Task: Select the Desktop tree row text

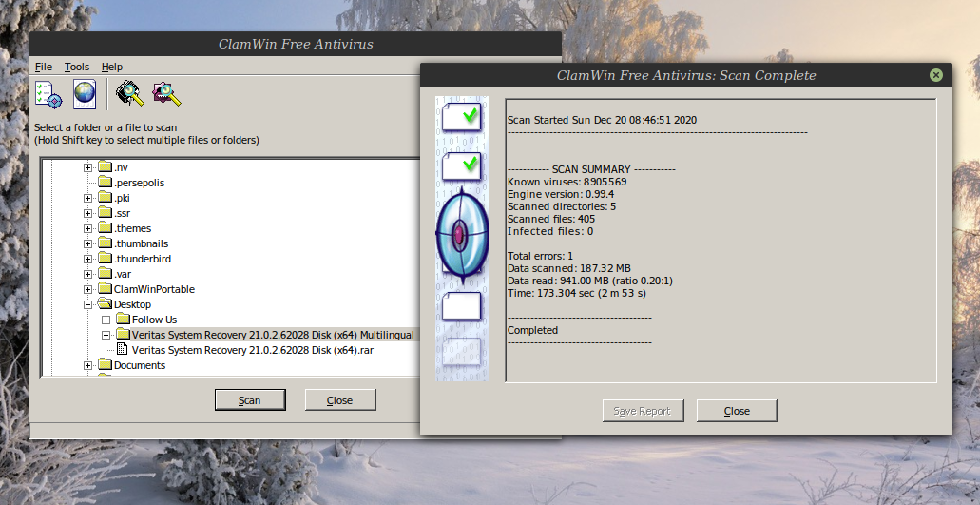Action: (132, 304)
